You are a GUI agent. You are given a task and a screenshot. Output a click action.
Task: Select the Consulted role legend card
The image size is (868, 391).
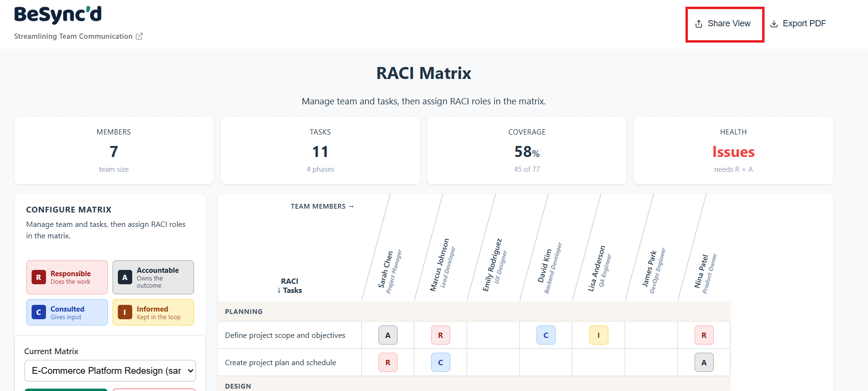click(67, 313)
